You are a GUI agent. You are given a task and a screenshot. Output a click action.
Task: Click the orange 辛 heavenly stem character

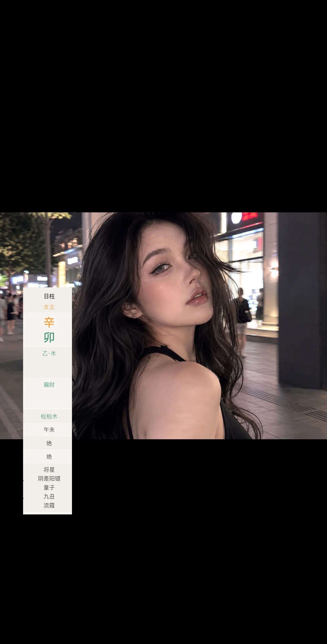pos(49,322)
